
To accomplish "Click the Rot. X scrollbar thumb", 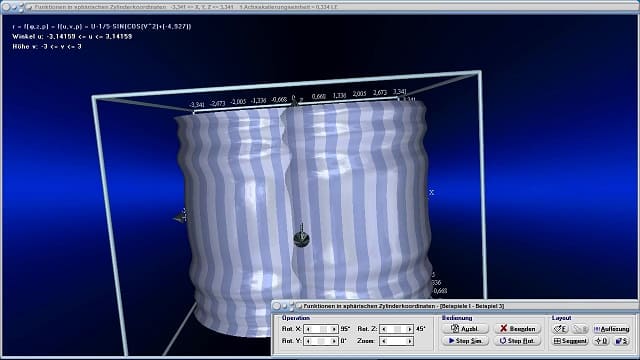I will (x=322, y=329).
